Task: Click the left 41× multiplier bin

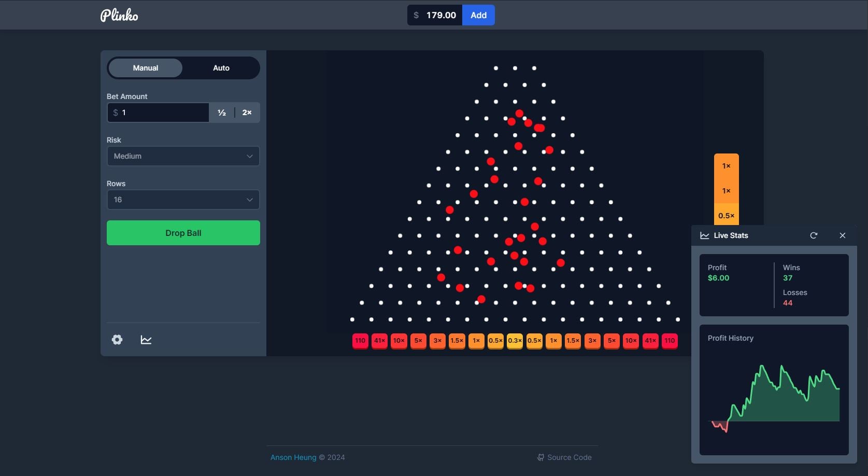Action: coord(380,341)
